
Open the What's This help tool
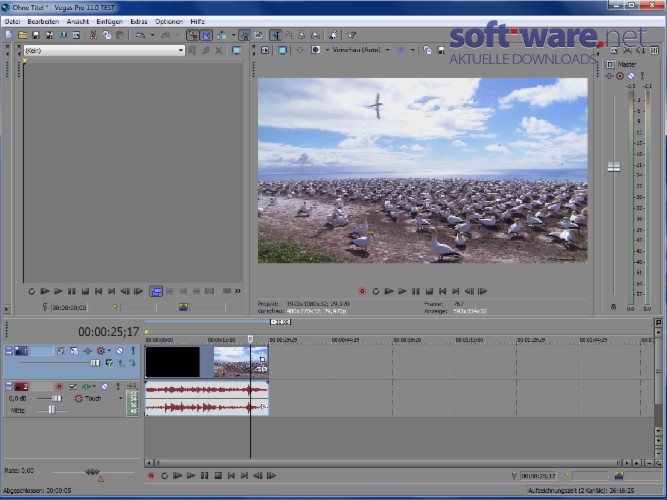[x=351, y=35]
